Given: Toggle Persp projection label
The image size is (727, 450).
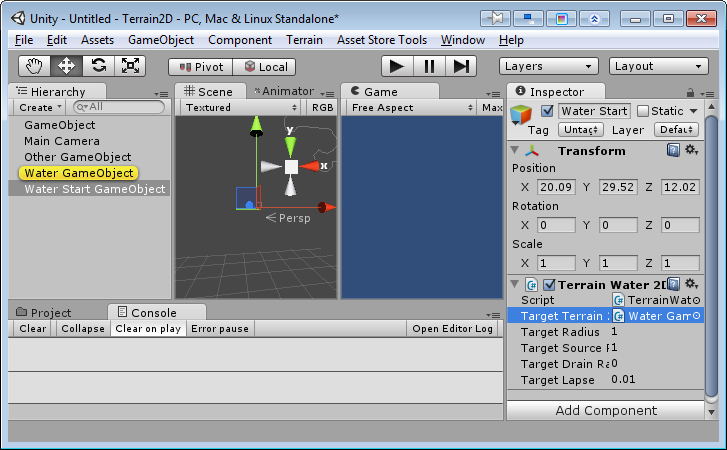Looking at the screenshot, I should tap(288, 218).
